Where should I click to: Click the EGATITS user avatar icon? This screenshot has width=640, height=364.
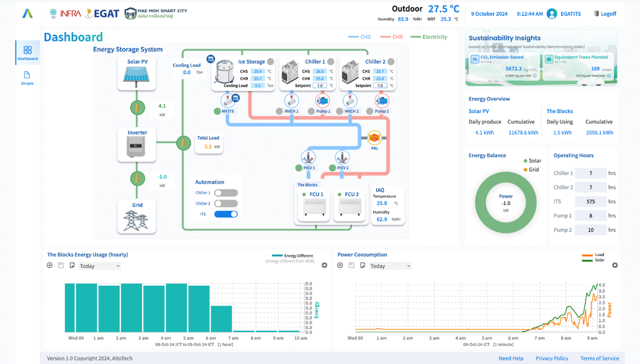coord(552,14)
